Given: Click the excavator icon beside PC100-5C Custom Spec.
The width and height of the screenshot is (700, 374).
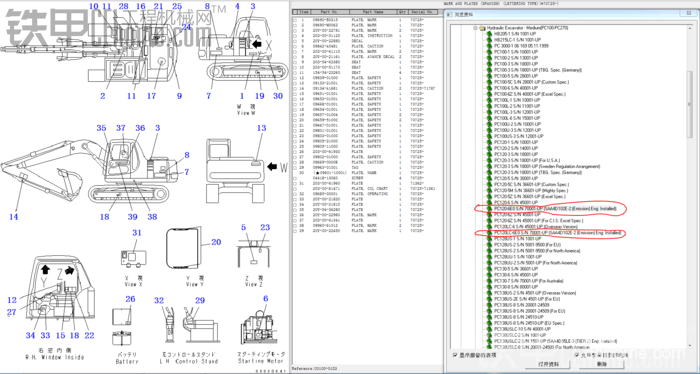Looking at the screenshot, I should [x=489, y=82].
